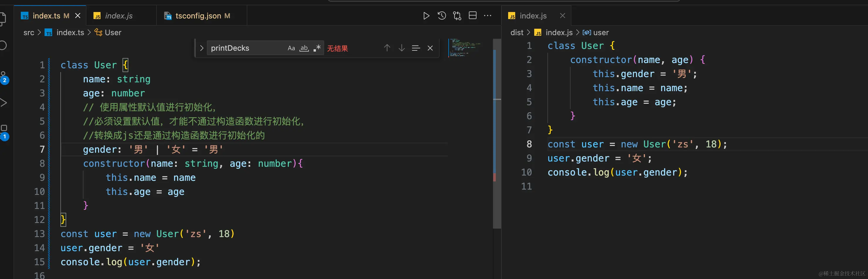Click "user.gender = '女'" in index.ts
The image size is (868, 279).
pos(110,248)
